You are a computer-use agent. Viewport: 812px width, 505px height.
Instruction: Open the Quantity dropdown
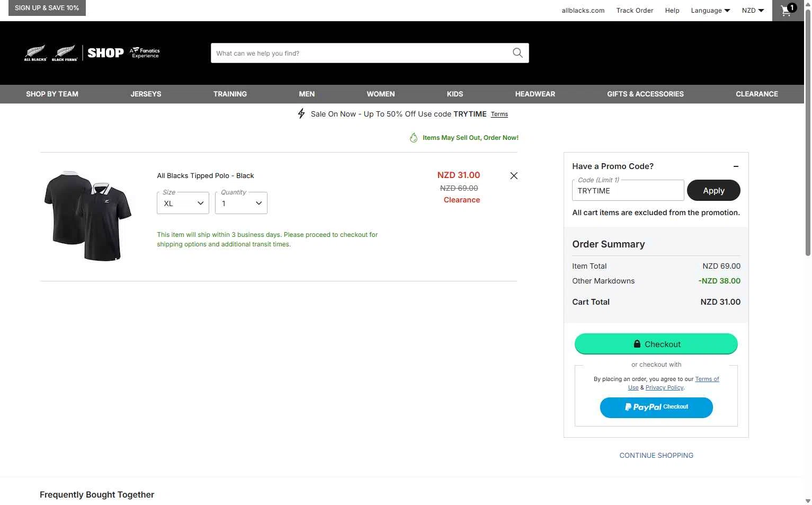pyautogui.click(x=241, y=203)
